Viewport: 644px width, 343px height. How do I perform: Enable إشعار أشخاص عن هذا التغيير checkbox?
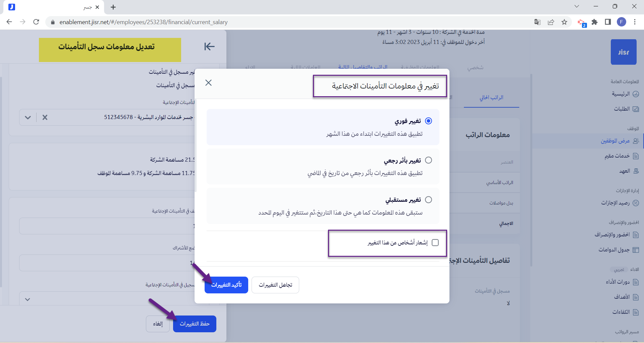point(435,243)
